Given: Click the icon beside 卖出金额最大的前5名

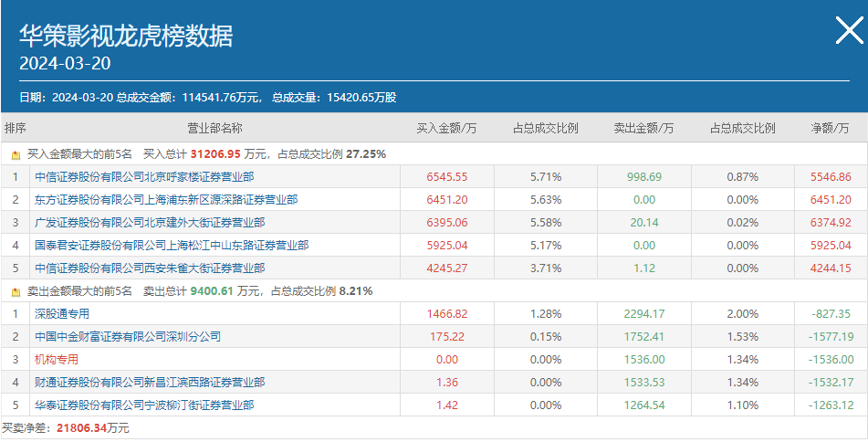Looking at the screenshot, I should (16, 291).
